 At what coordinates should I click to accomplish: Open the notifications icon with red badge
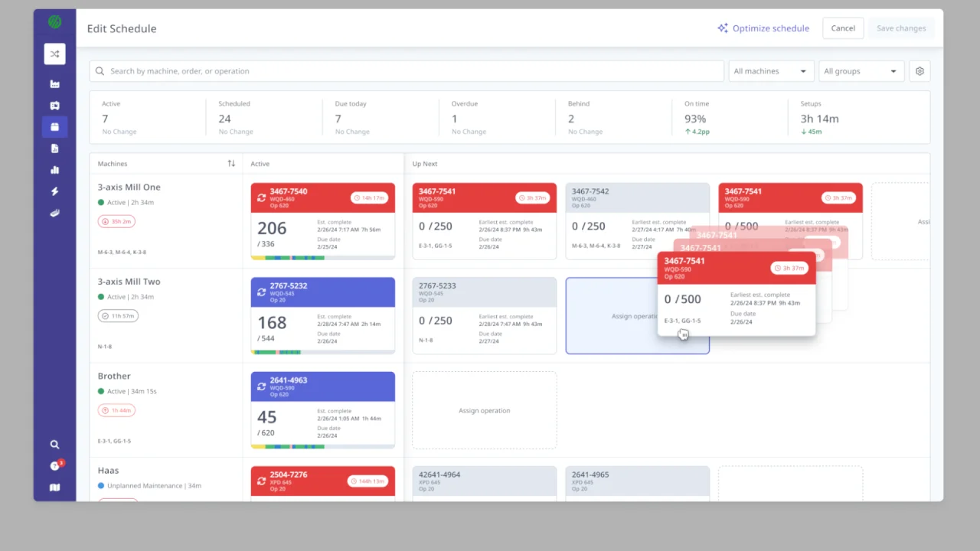point(56,465)
